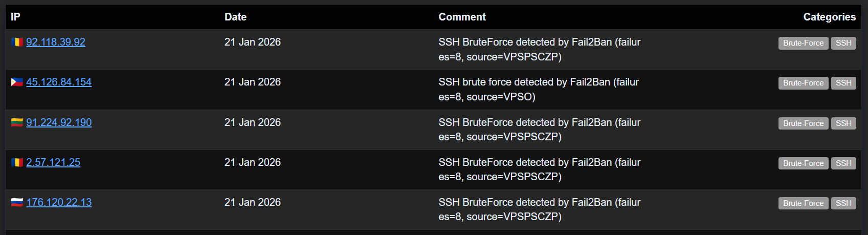868x235 pixels.
Task: Click the Romanian flag beside 2.57.121.25
Action: pos(17,162)
